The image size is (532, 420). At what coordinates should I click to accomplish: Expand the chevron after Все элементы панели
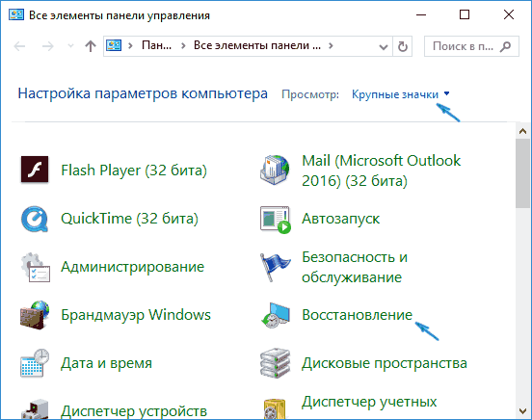coord(331,46)
